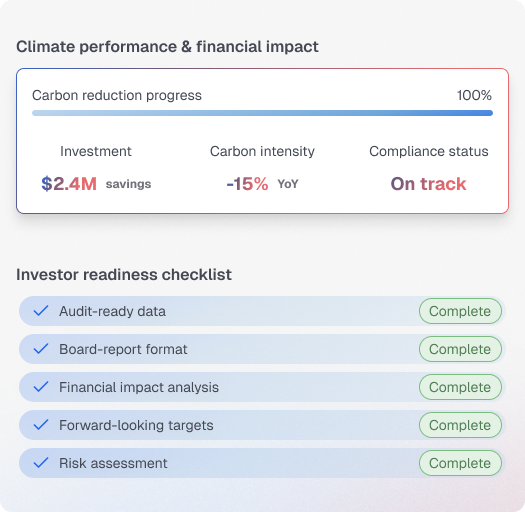This screenshot has width=525, height=512.
Task: Click the checkmark beside Risk assessment
Action: (x=41, y=463)
